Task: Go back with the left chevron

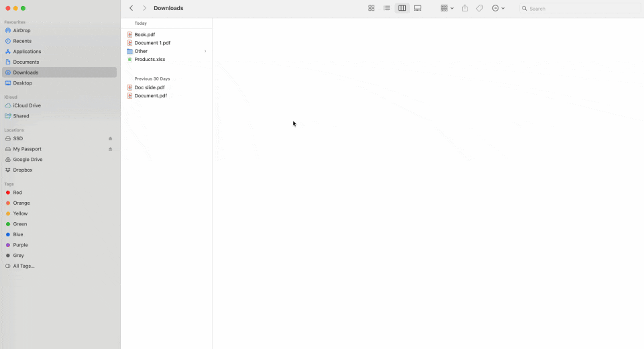Action: tap(131, 8)
